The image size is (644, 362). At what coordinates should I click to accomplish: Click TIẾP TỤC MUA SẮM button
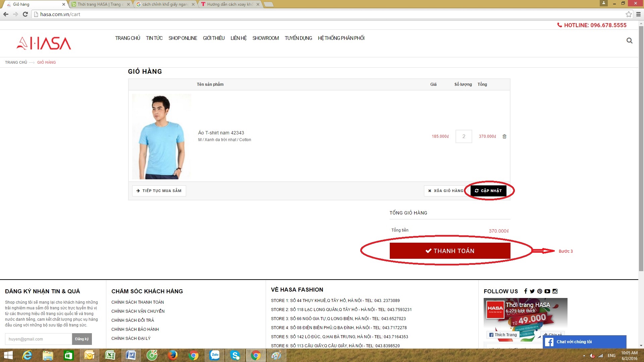point(159,191)
